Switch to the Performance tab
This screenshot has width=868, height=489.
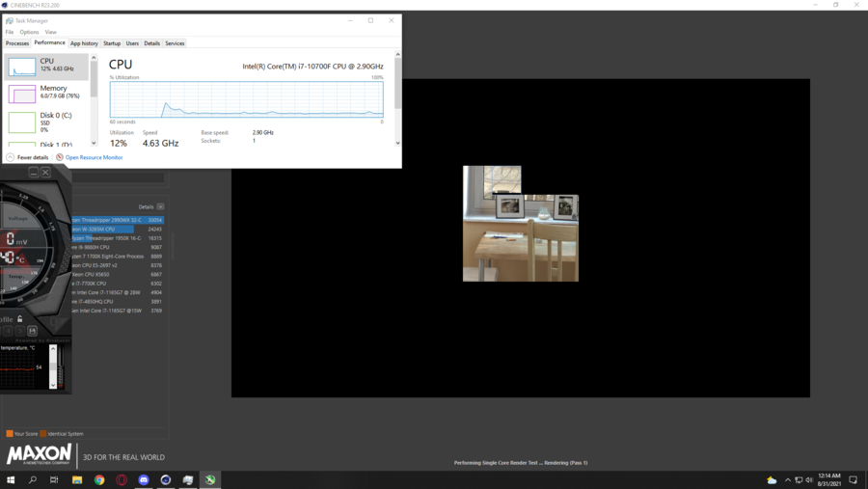[49, 42]
